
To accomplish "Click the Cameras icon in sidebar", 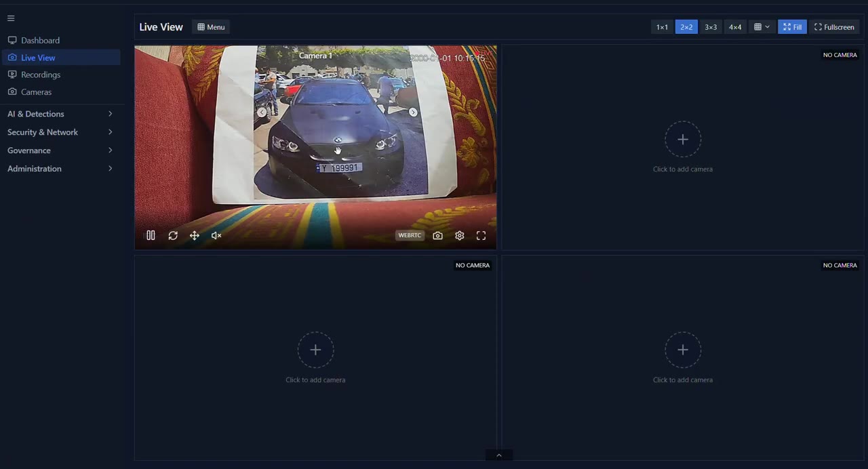I will click(12, 91).
